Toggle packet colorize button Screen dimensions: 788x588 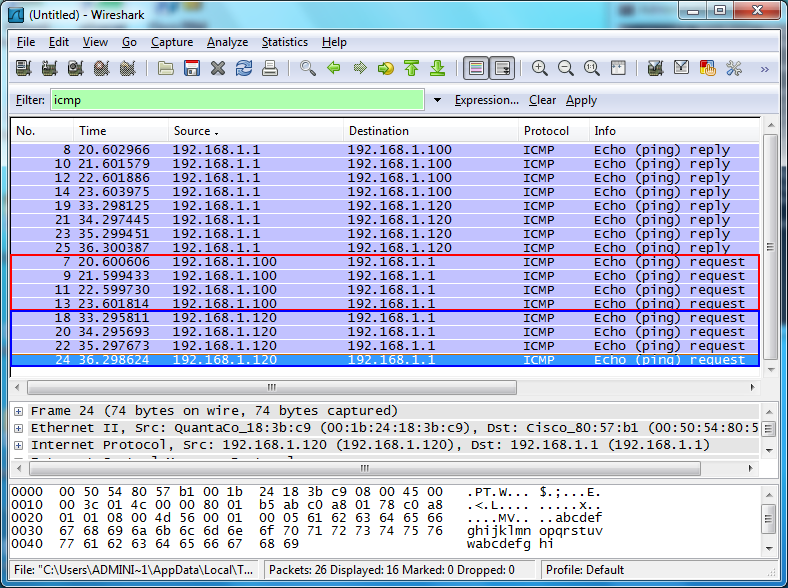(x=476, y=68)
